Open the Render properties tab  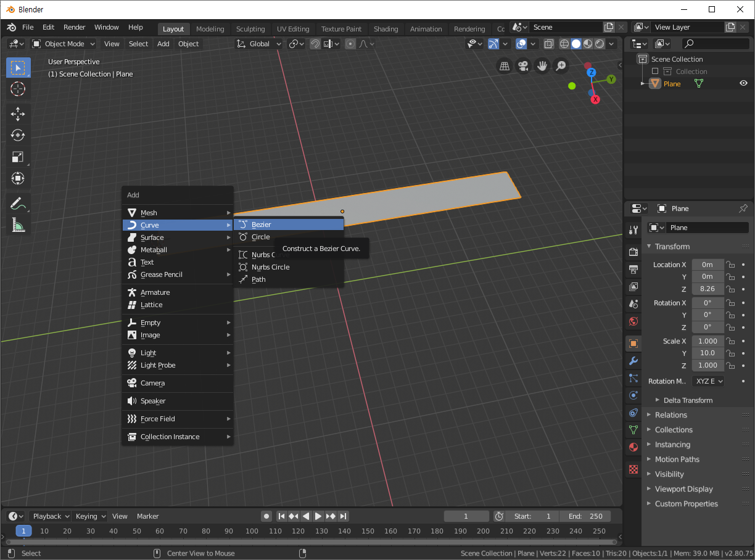click(633, 252)
